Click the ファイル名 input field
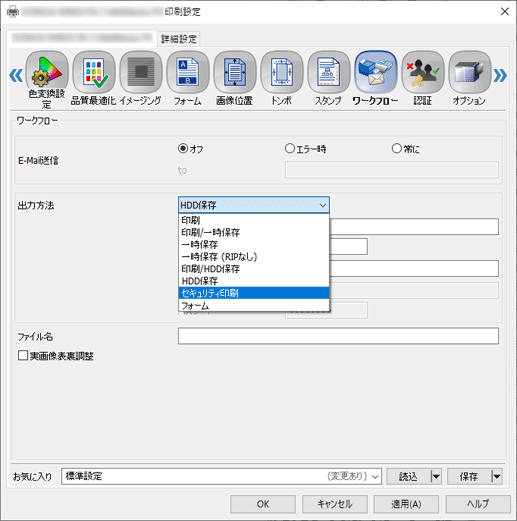Viewport: 517px width, 521px height. click(338, 336)
